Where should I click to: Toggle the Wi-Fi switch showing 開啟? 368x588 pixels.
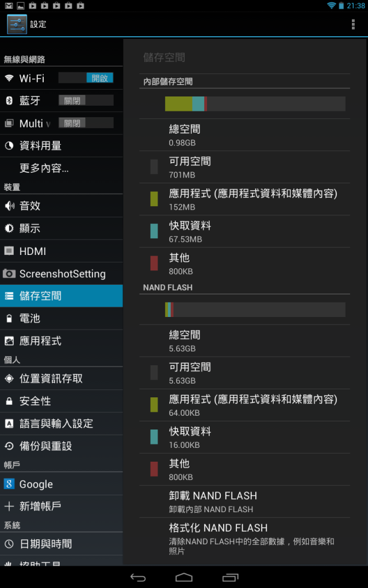(x=86, y=78)
